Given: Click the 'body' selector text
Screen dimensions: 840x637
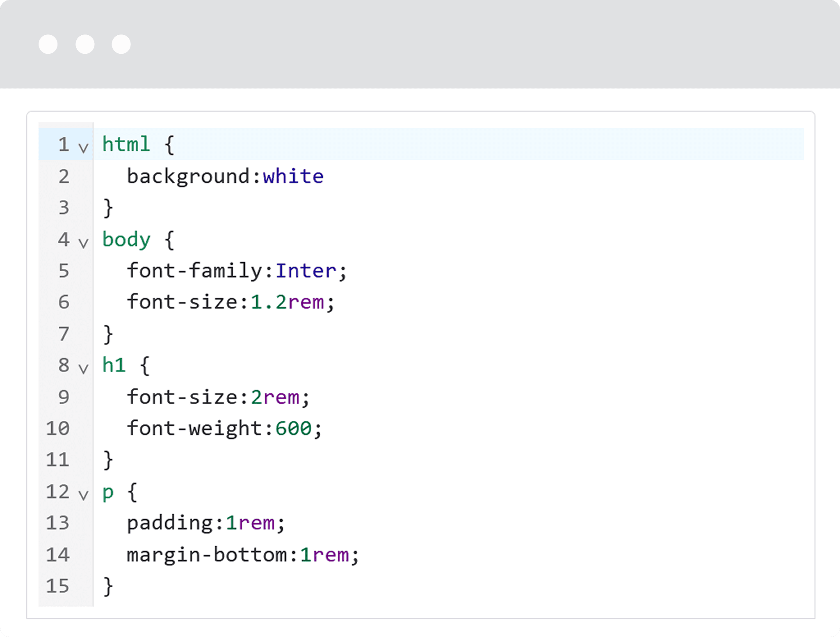Looking at the screenshot, I should pos(126,240).
